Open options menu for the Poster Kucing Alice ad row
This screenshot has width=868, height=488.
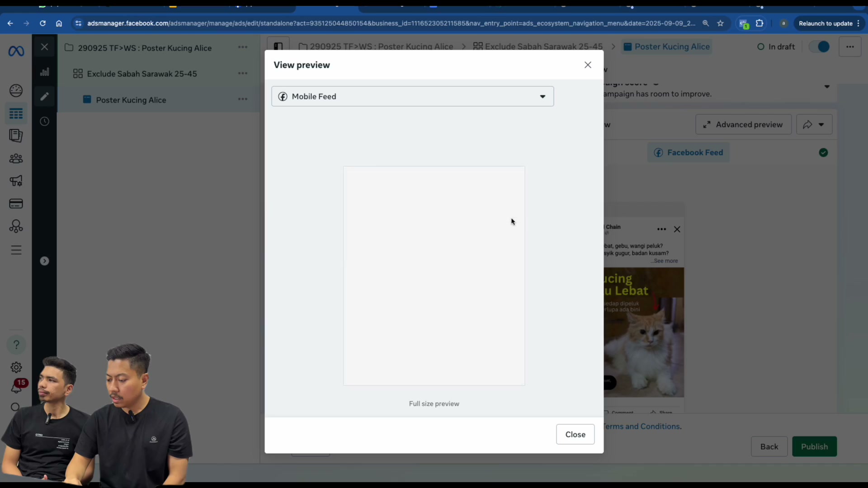pyautogui.click(x=243, y=99)
